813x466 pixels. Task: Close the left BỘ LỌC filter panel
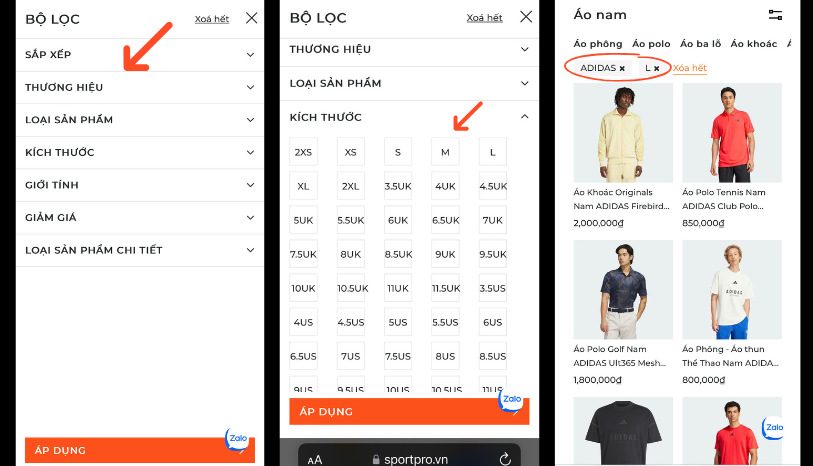tap(251, 18)
